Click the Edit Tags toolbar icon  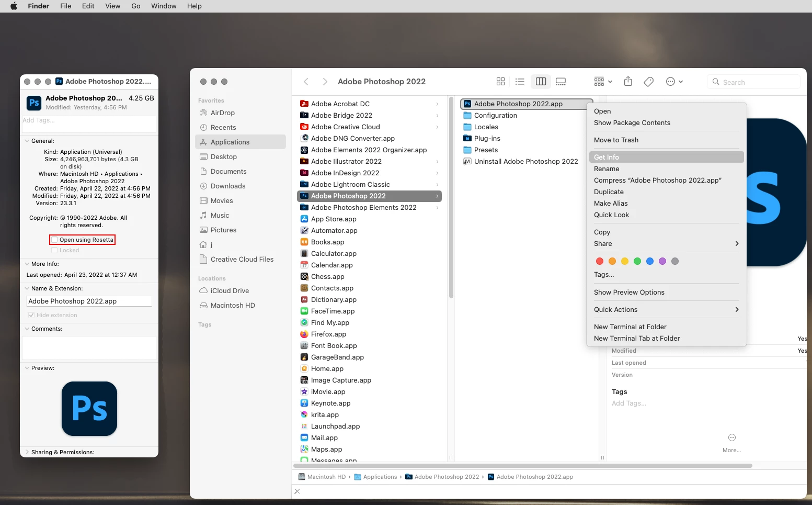[648, 82]
